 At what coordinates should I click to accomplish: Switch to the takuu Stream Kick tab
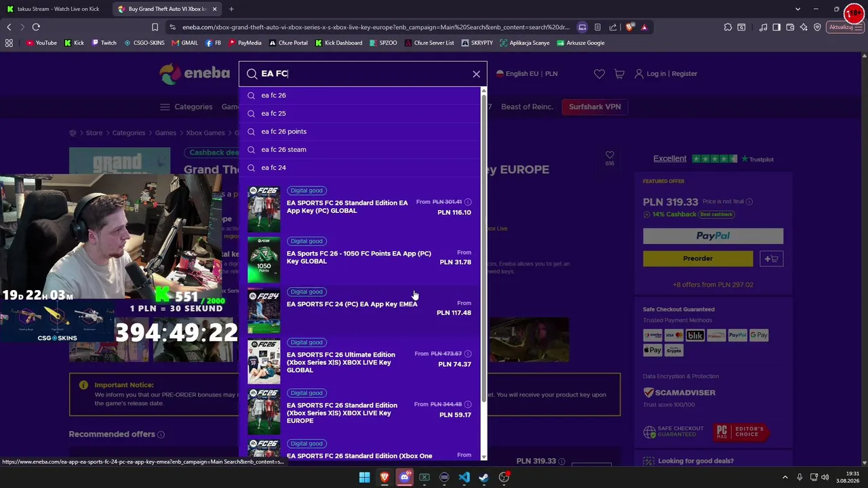pos(55,9)
